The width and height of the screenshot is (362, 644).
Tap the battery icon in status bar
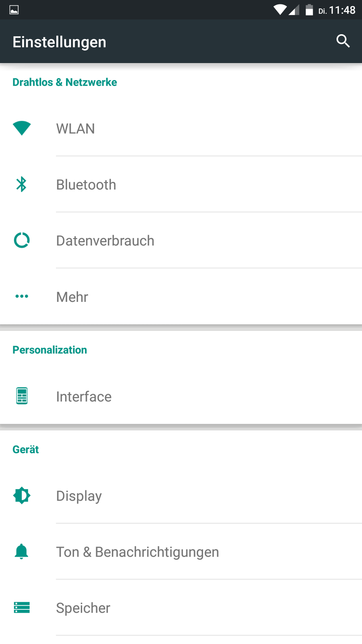click(309, 10)
